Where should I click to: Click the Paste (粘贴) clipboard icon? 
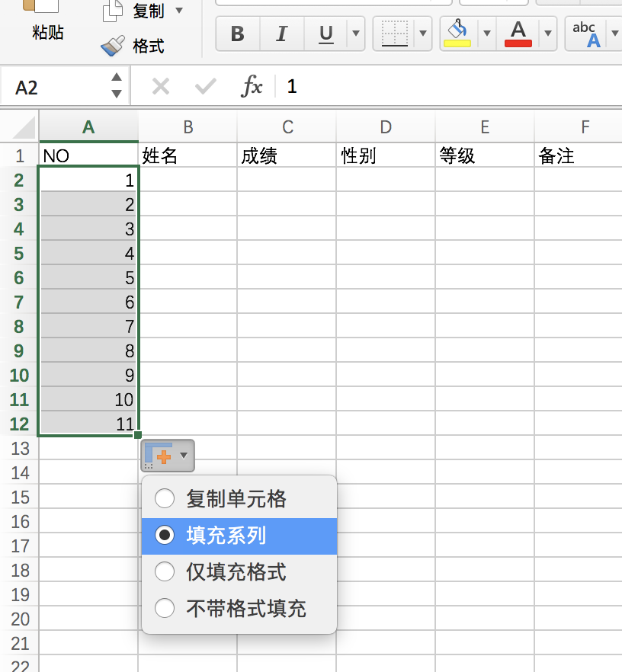[x=40, y=6]
